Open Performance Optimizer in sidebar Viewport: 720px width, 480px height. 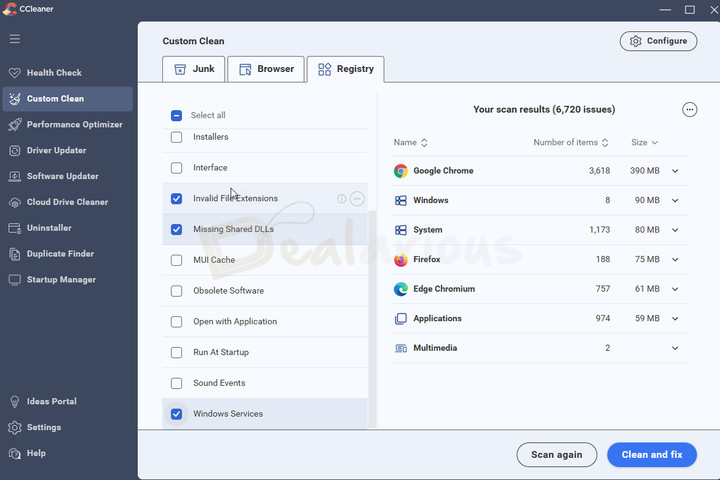(x=68, y=124)
